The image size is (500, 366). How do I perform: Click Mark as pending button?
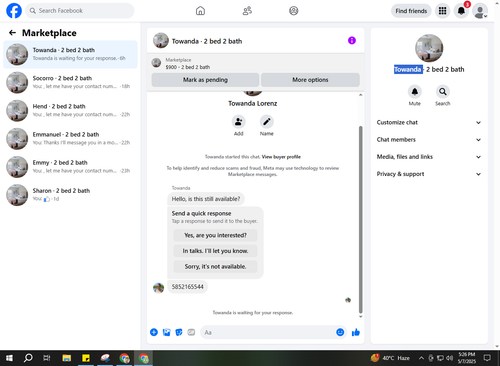coord(205,80)
